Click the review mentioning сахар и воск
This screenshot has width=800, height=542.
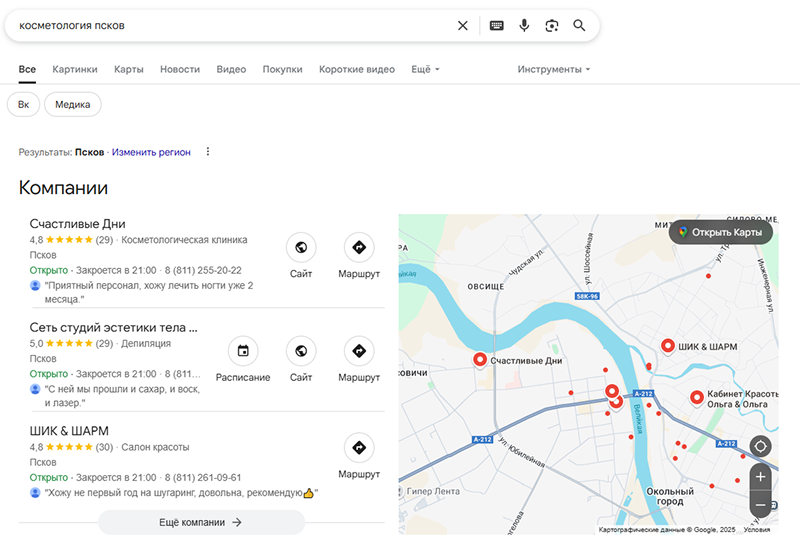[x=122, y=396]
